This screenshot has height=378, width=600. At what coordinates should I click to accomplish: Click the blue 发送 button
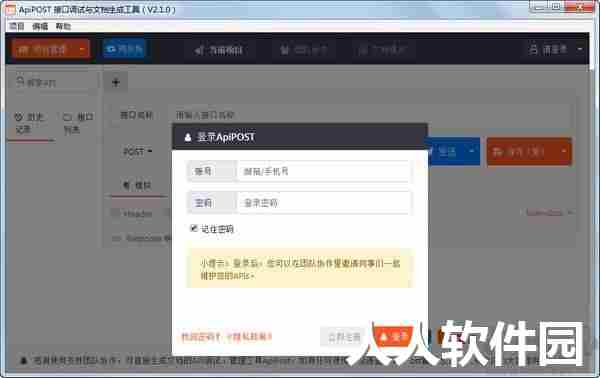445,152
